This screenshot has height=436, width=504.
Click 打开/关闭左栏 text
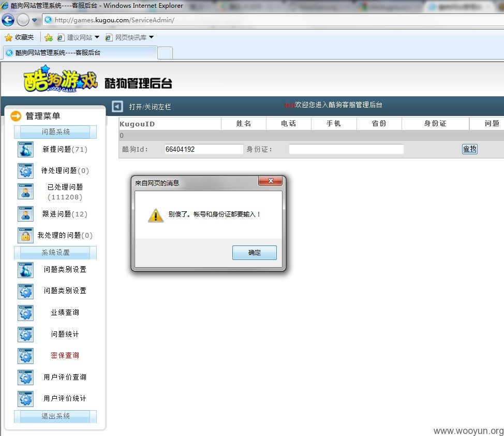point(150,107)
